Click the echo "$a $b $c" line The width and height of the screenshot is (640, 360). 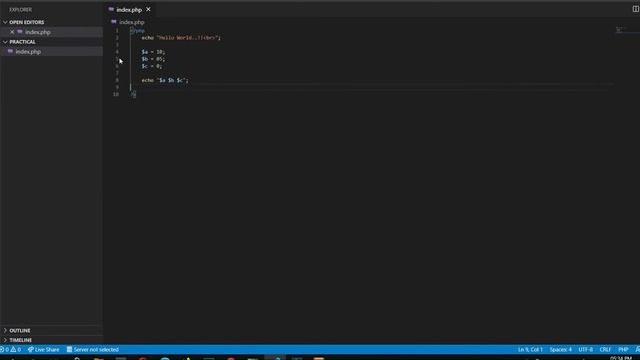click(x=165, y=80)
